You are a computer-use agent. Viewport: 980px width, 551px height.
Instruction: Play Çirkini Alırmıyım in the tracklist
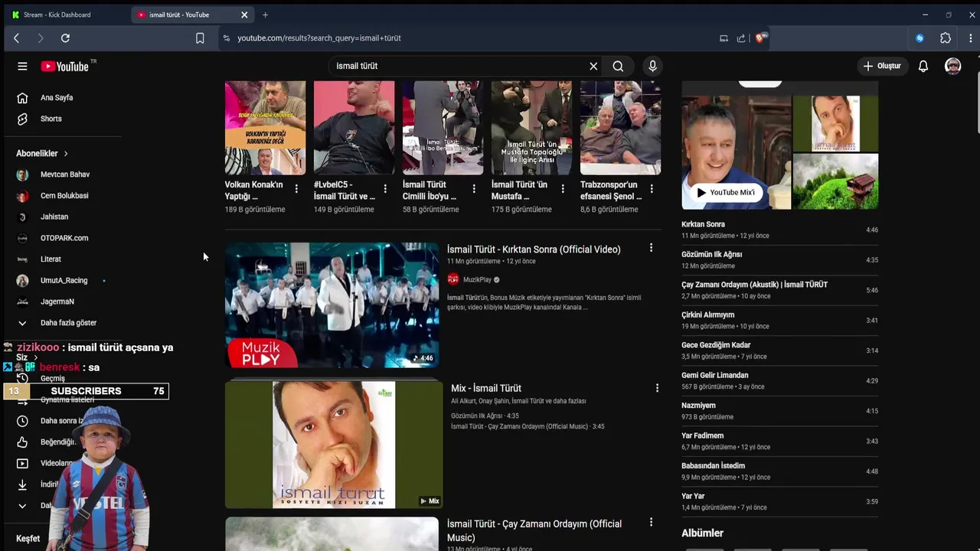779,321
